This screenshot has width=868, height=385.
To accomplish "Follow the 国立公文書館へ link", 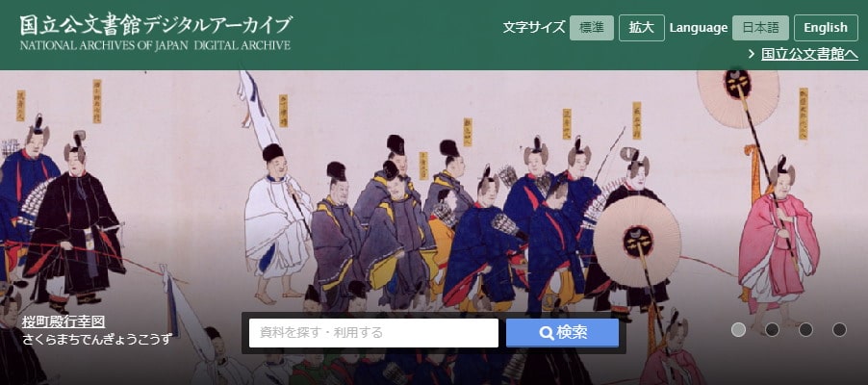I will click(809, 54).
